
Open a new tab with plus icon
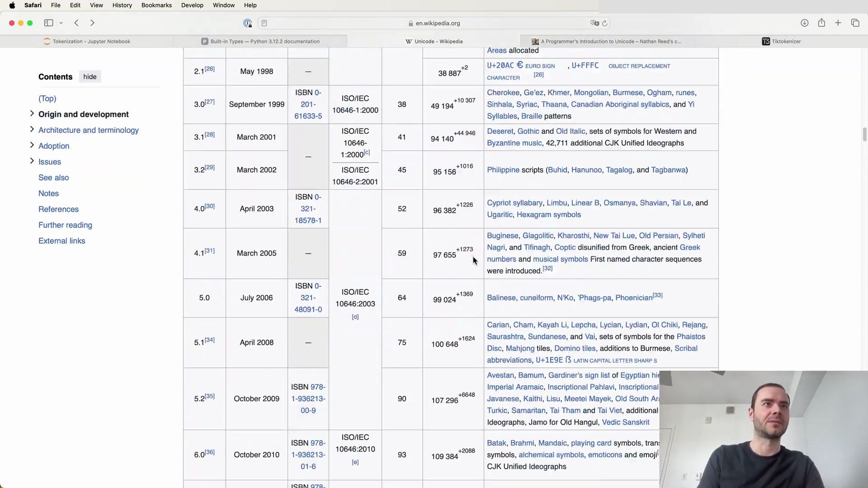(838, 23)
